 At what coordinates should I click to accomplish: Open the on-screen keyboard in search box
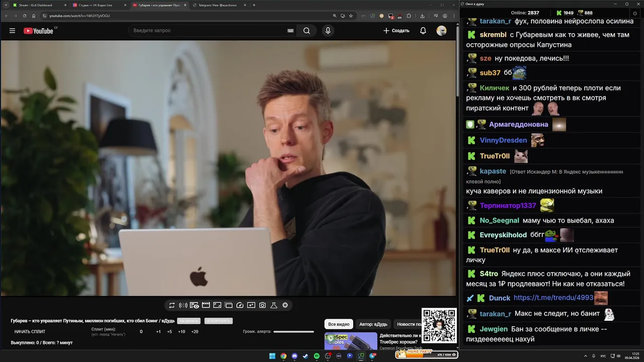point(290,31)
